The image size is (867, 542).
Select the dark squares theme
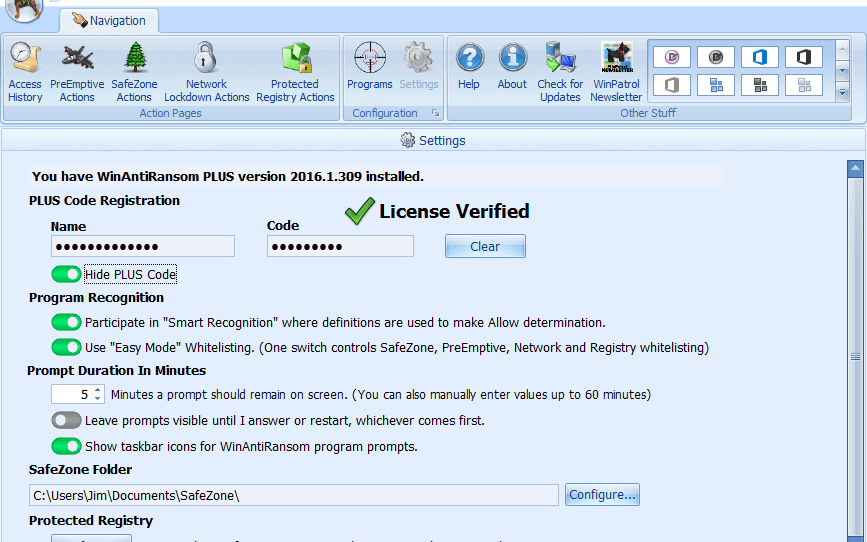760,85
